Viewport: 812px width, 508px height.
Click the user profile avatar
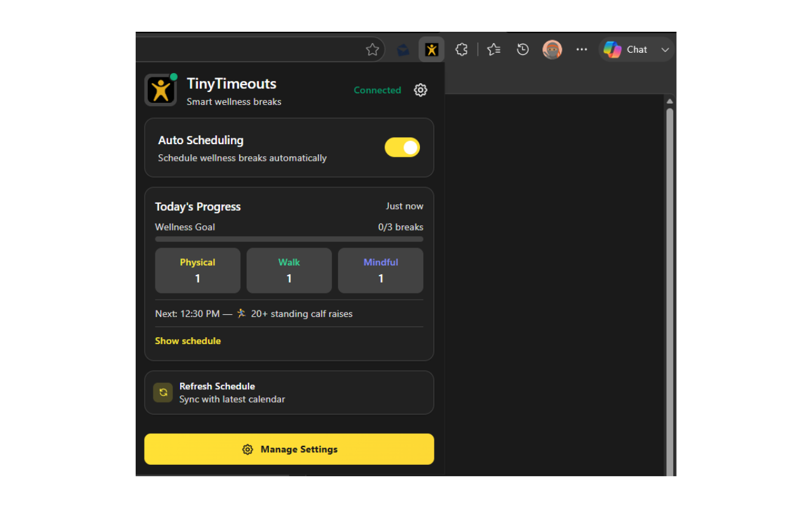[x=552, y=50]
